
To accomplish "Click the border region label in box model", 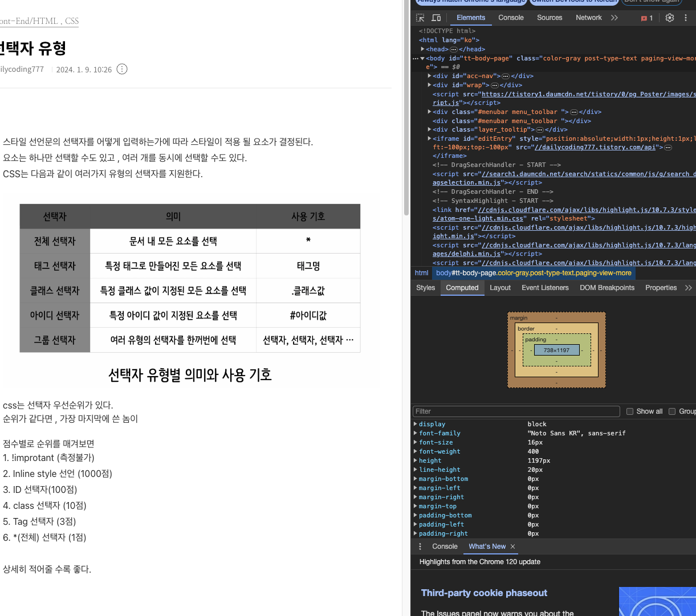I will [x=526, y=329].
